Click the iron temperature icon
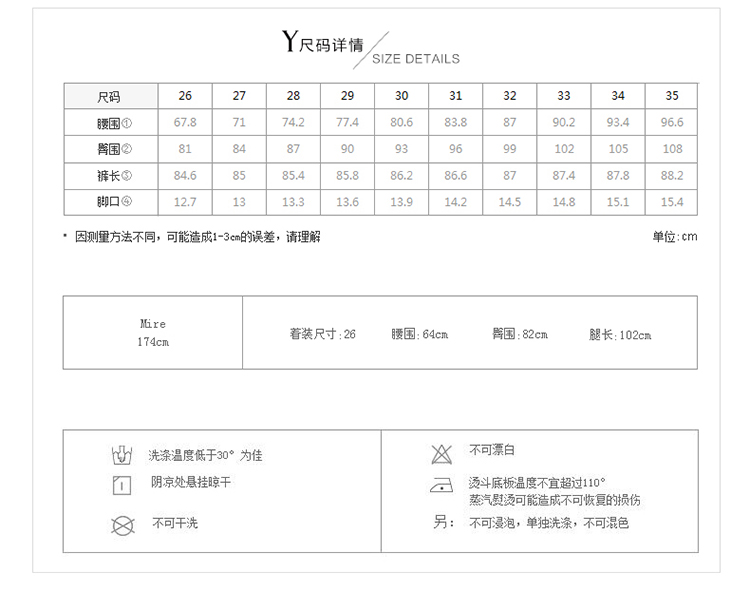750x591 pixels. coord(441,485)
